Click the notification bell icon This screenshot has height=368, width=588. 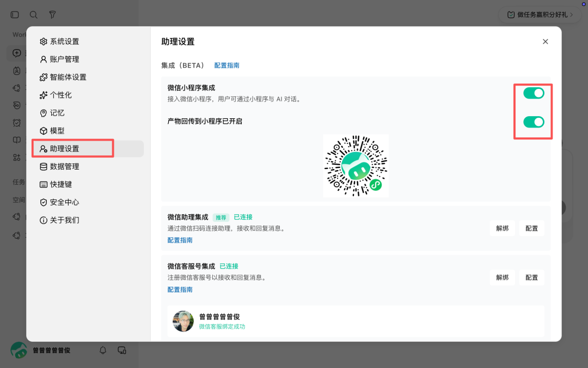point(103,351)
